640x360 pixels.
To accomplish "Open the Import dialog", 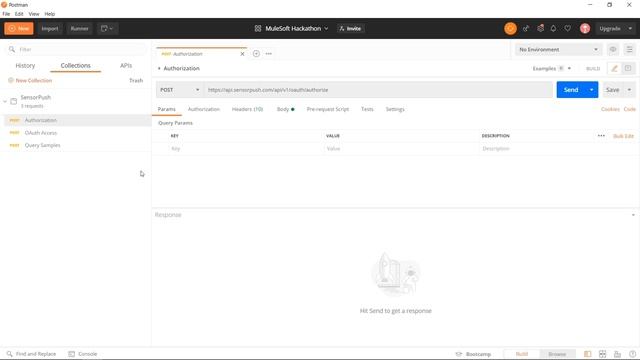I will coord(50,29).
